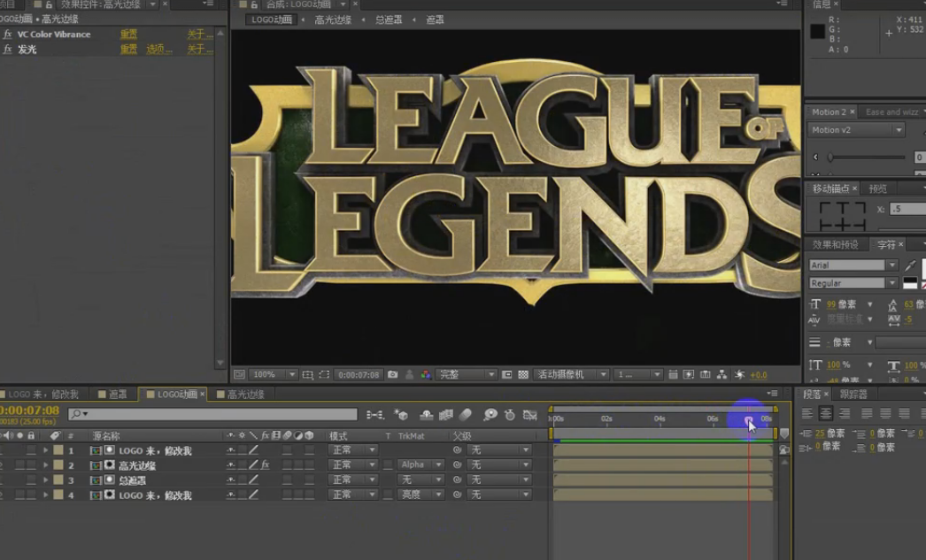926x560 pixels.
Task: Open Alpha track matte dropdown on layer 2
Action: (x=420, y=465)
